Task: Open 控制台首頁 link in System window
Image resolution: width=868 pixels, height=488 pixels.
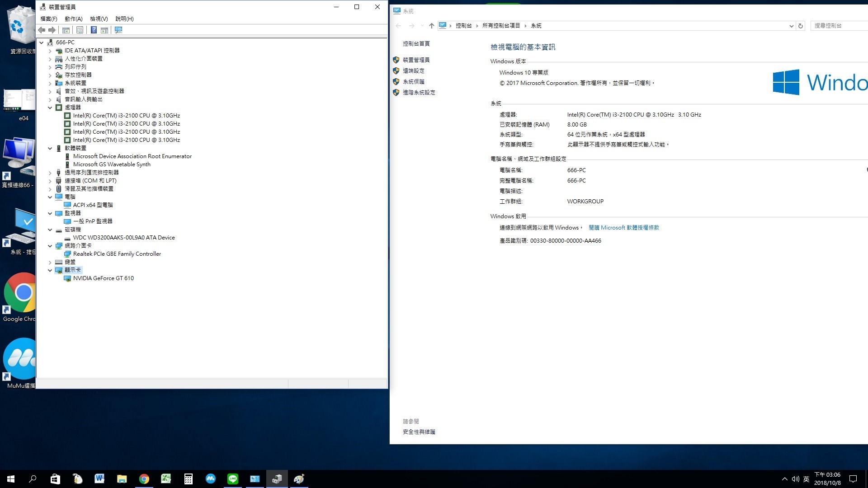Action: tap(416, 44)
